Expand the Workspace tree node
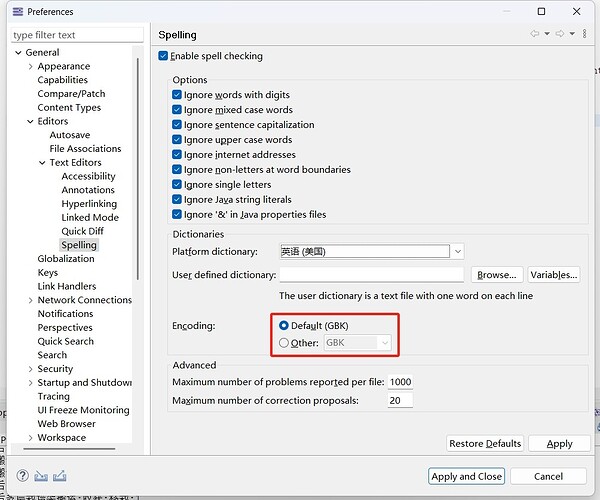Viewport: 600px width, 500px height. (30, 438)
